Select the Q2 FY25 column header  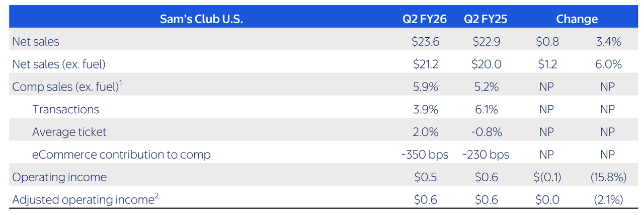[486, 19]
